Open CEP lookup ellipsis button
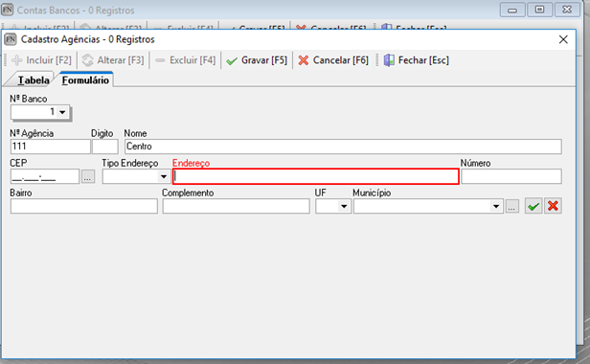The height and width of the screenshot is (364, 590). 88,176
